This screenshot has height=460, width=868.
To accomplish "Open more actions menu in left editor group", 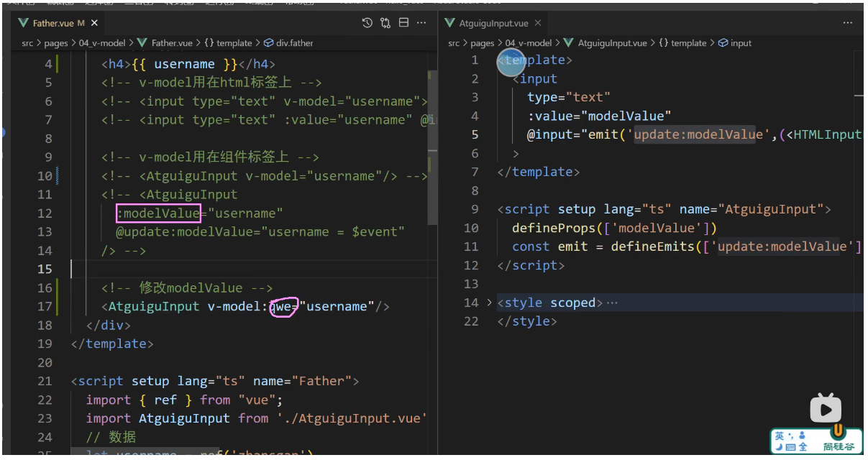I will [422, 23].
